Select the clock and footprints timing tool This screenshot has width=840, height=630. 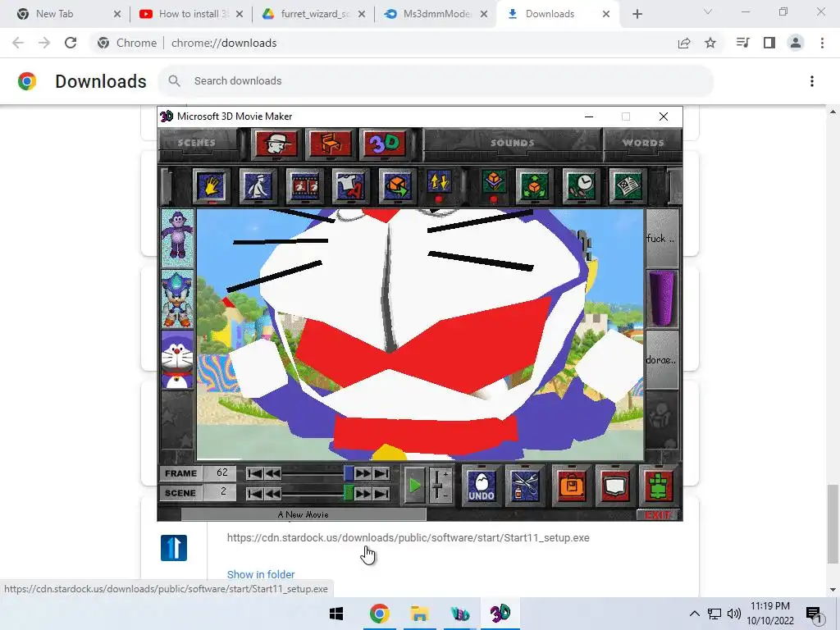tap(581, 186)
